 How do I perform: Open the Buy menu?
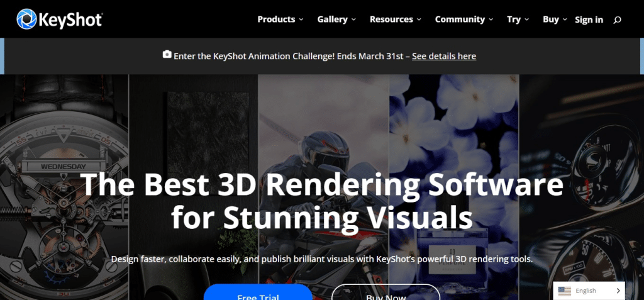click(551, 19)
